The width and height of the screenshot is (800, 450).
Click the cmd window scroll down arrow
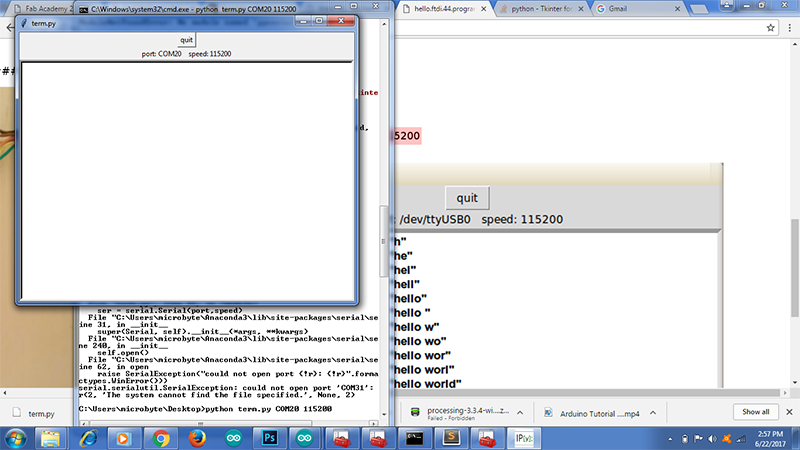pyautogui.click(x=384, y=414)
